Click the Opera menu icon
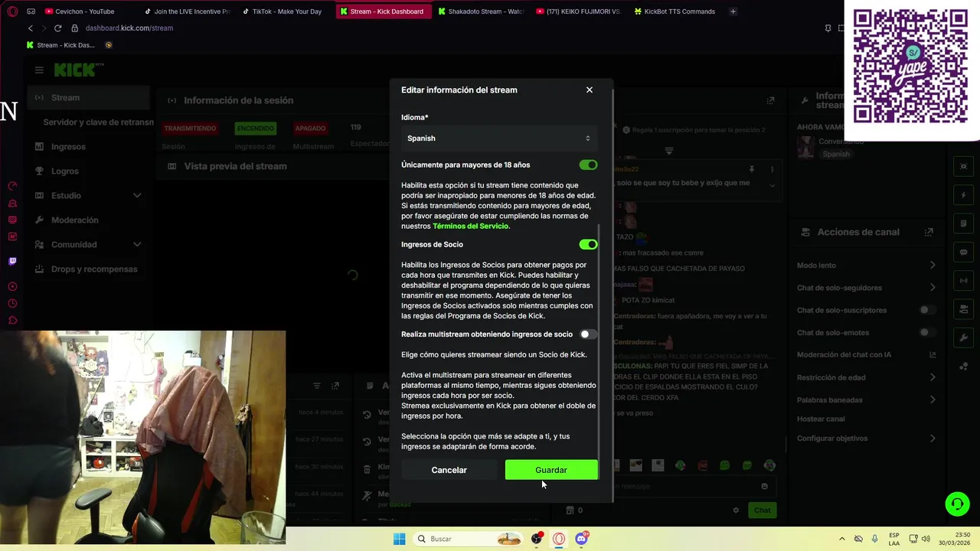This screenshot has width=980, height=551. [12, 11]
